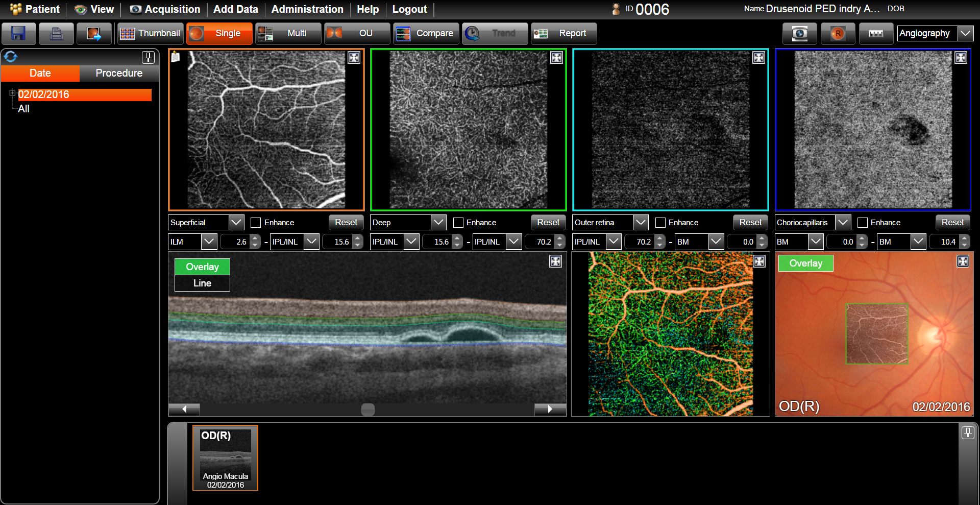Open the Acquisition menu

(x=165, y=9)
